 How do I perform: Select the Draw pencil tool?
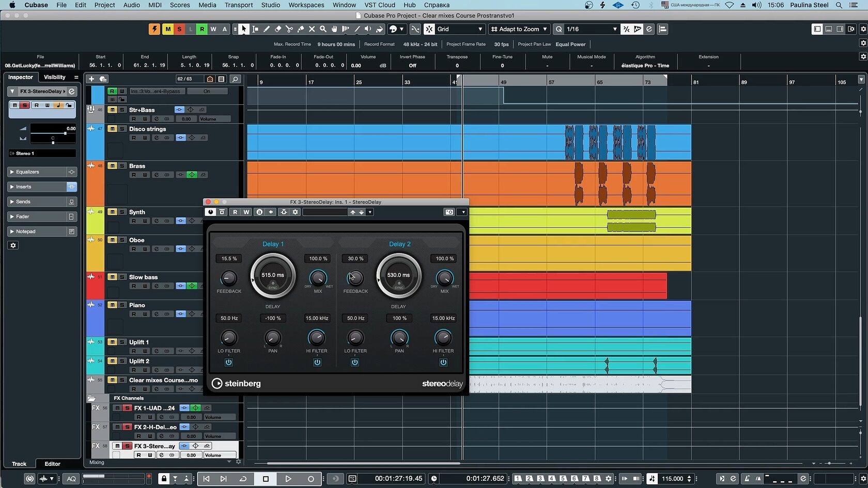[267, 29]
